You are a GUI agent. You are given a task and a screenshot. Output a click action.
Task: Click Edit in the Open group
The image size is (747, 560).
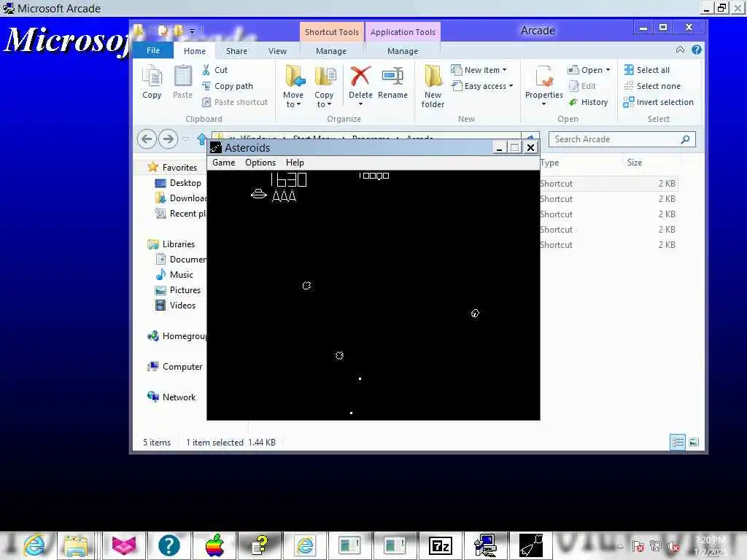click(x=581, y=86)
